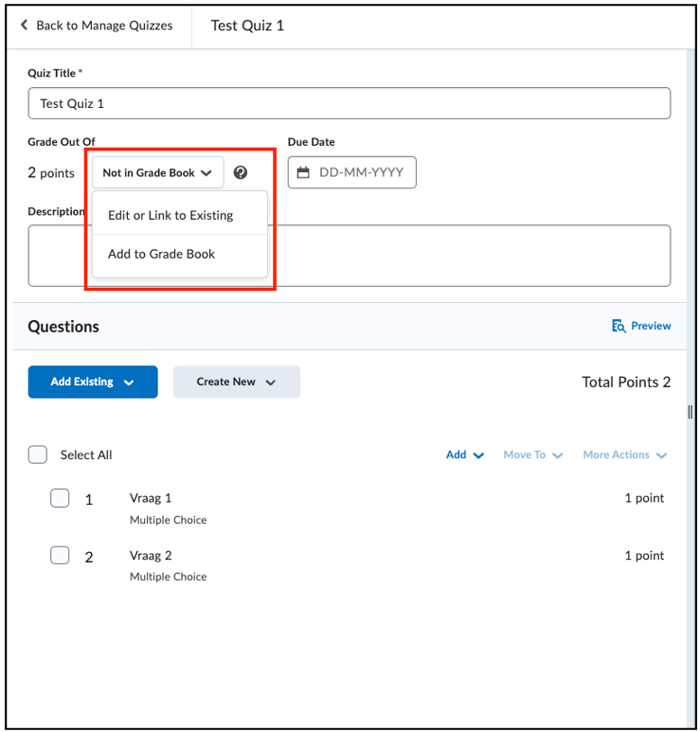Open the Vraag 1 question
This screenshot has height=732, width=700.
click(151, 498)
